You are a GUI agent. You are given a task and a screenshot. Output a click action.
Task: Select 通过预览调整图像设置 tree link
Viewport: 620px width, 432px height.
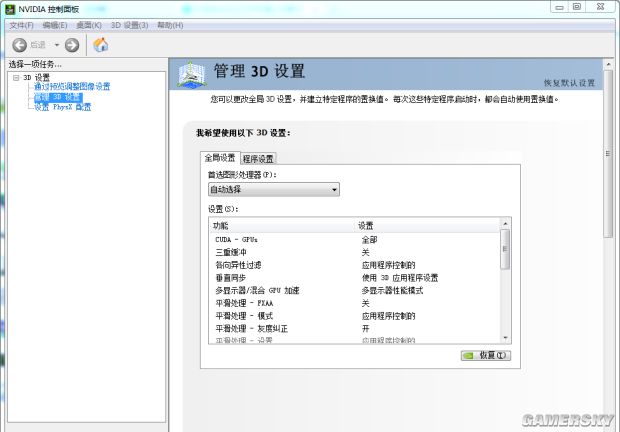coord(72,87)
